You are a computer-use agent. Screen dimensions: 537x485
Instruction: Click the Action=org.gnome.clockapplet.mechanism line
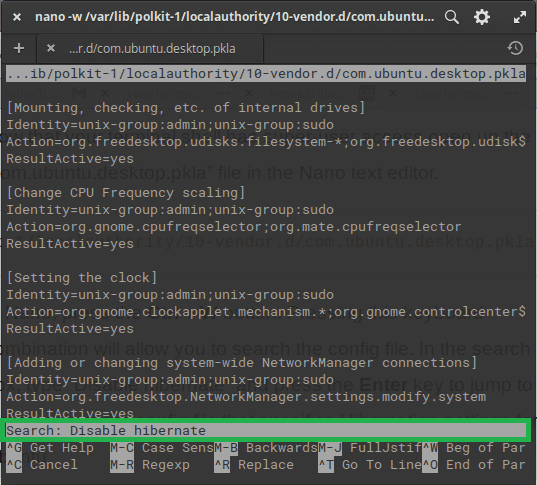pyautogui.click(x=266, y=312)
